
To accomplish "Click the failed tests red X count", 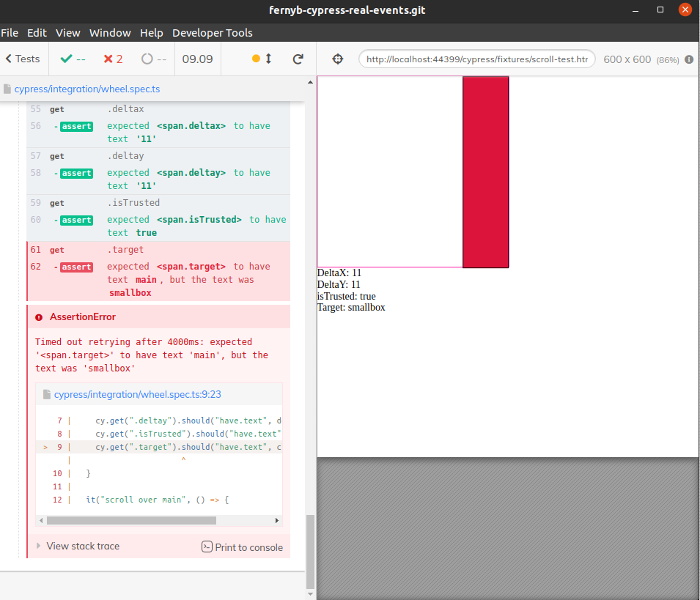I will pyautogui.click(x=113, y=59).
